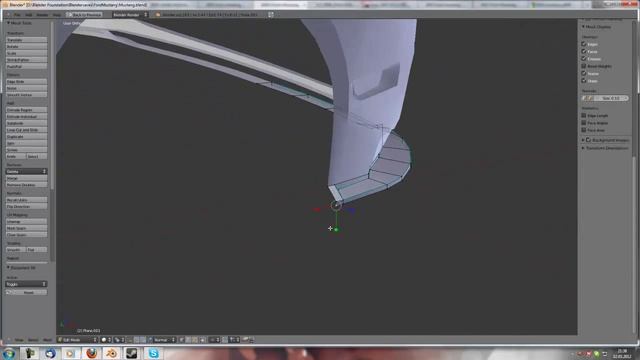Open the snap element dropdown

pos(234,340)
